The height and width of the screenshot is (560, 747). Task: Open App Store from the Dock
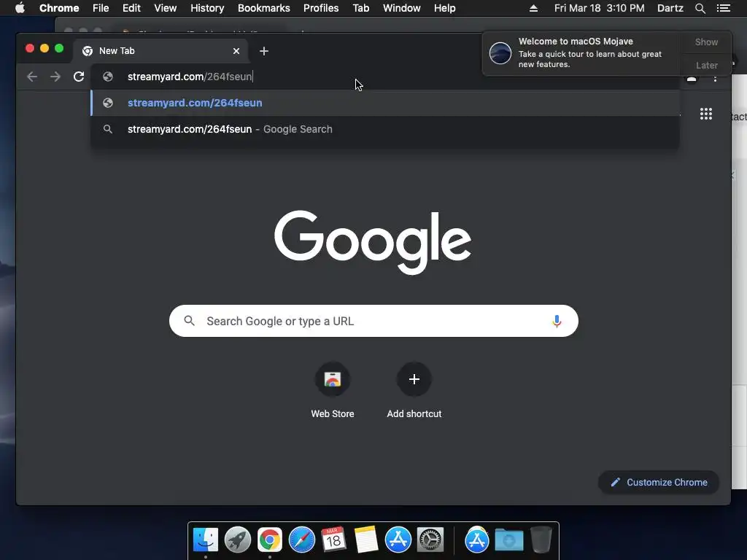point(398,540)
